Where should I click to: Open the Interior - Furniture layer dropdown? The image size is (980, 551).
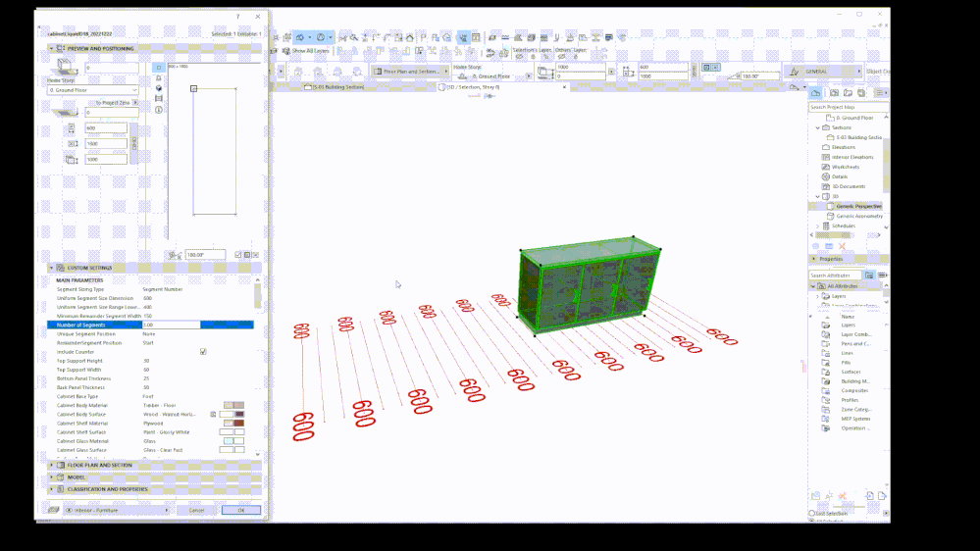117,511
